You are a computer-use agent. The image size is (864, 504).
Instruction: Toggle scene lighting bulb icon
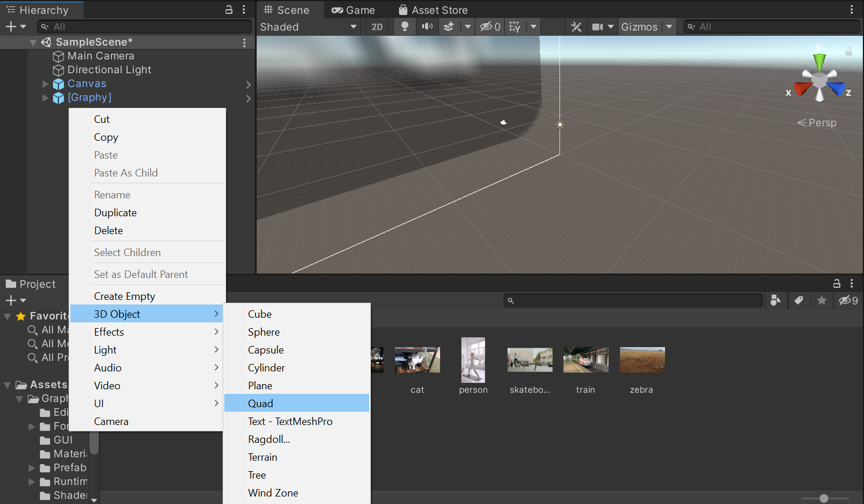click(x=405, y=27)
